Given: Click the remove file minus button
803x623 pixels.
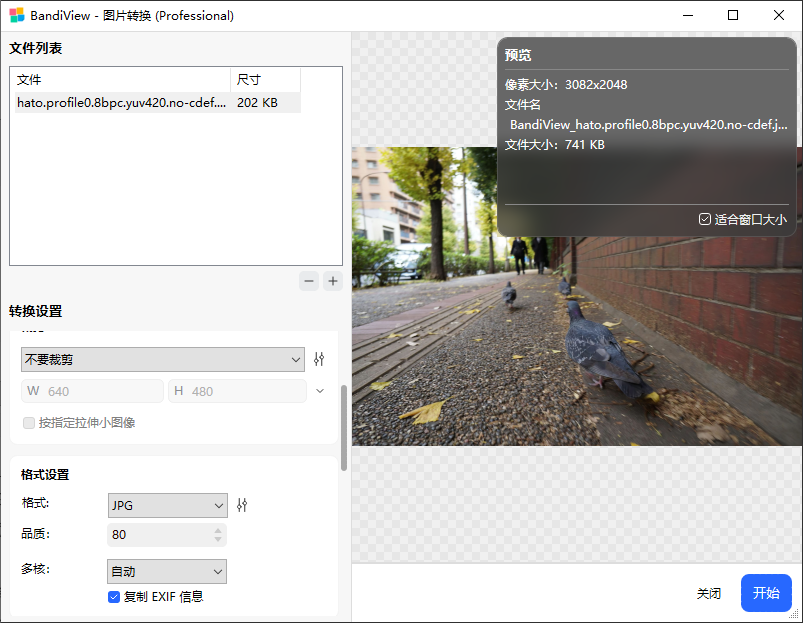Looking at the screenshot, I should (x=309, y=281).
